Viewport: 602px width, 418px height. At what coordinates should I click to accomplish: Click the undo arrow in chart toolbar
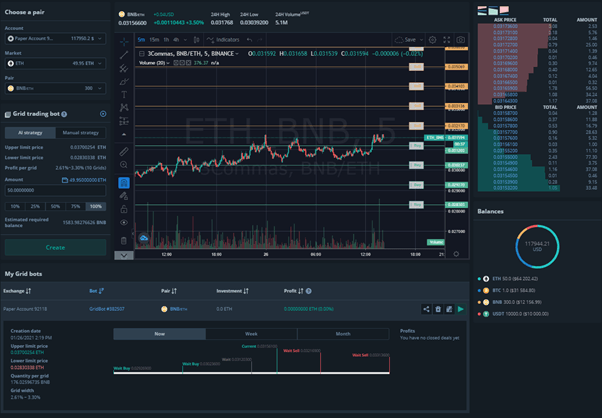tap(250, 40)
